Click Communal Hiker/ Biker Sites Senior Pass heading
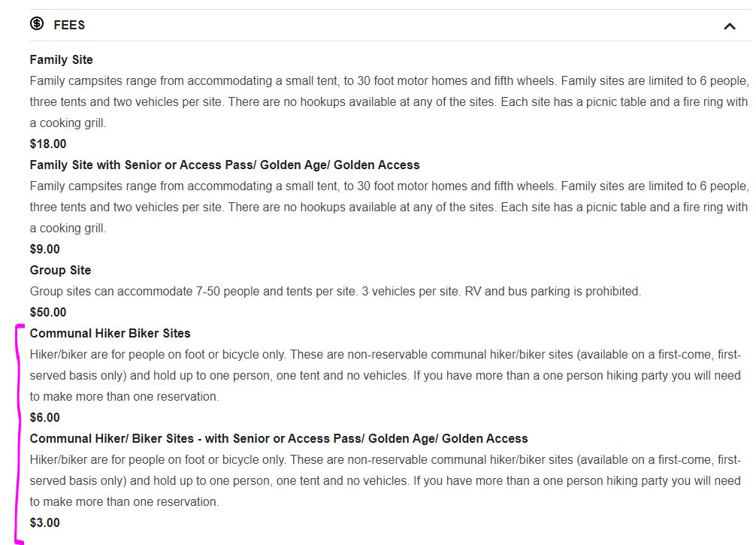Screen dimensions: 756x545 pos(279,438)
